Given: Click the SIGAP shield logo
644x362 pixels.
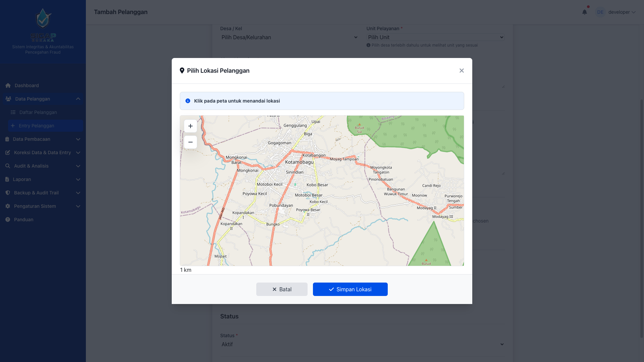Looking at the screenshot, I should 43,19.
